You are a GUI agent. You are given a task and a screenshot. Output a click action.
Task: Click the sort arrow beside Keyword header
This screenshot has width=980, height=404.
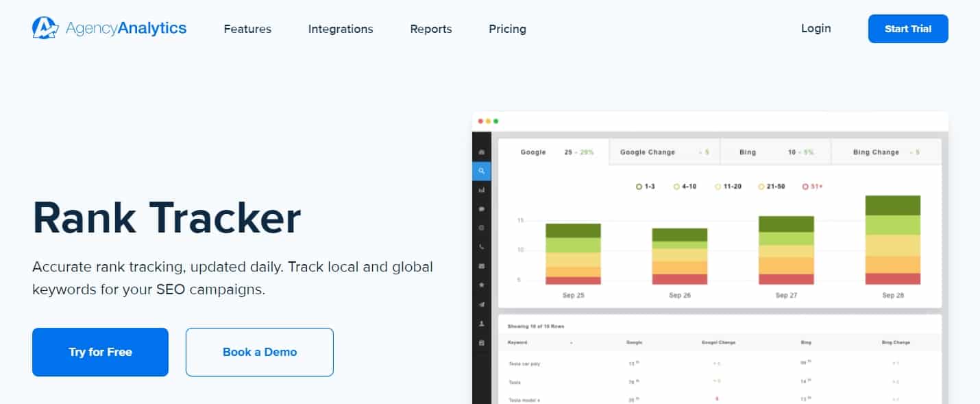tap(571, 342)
